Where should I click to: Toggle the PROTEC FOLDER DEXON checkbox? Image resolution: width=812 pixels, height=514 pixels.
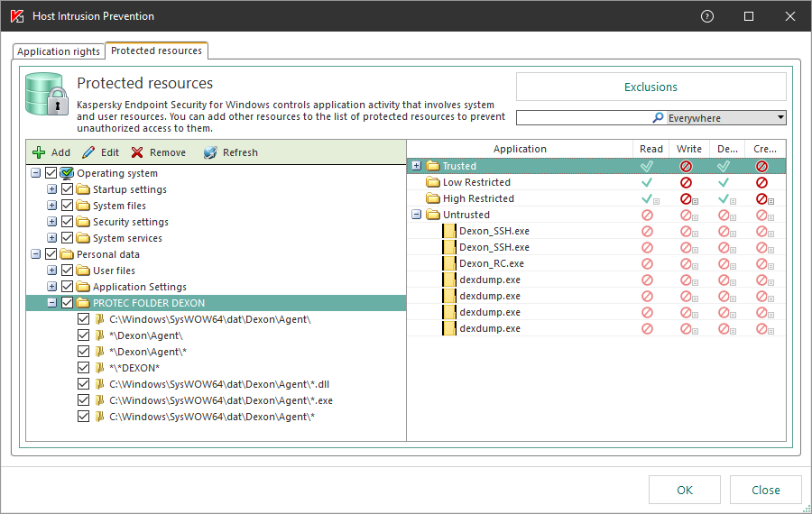tap(68, 303)
